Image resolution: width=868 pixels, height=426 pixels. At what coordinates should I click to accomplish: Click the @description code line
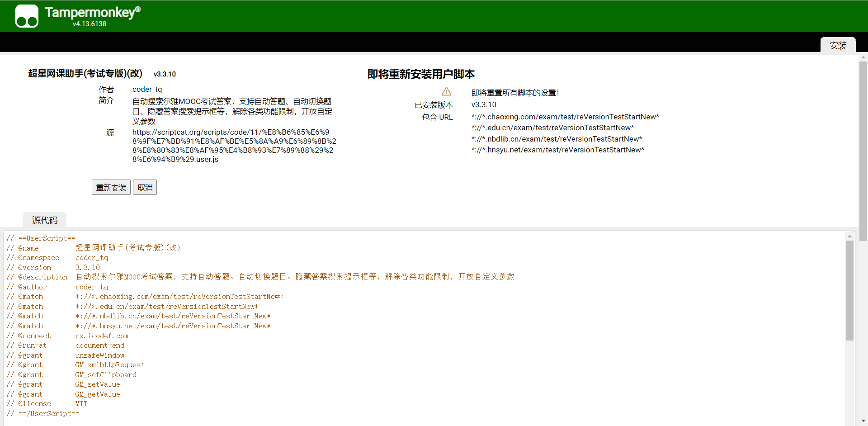pyautogui.click(x=260, y=277)
